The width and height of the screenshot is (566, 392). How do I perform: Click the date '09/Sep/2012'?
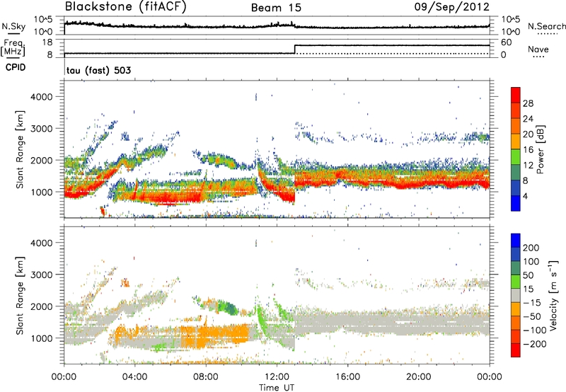(452, 7)
